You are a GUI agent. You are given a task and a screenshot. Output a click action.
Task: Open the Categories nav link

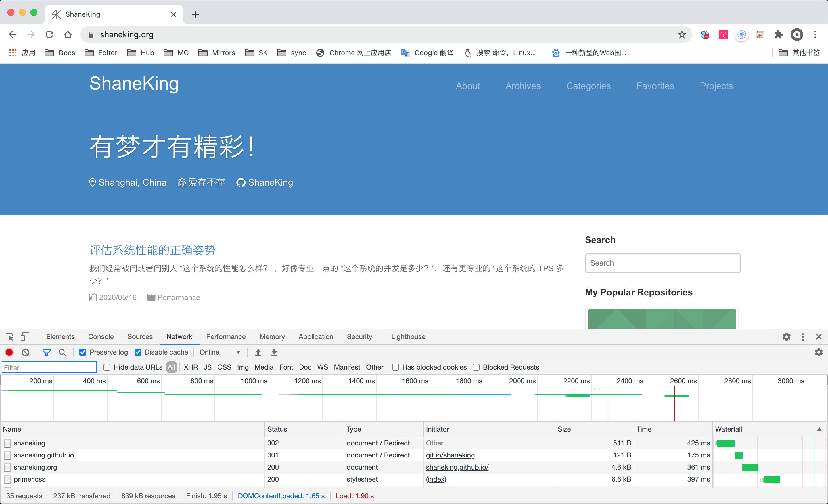589,86
